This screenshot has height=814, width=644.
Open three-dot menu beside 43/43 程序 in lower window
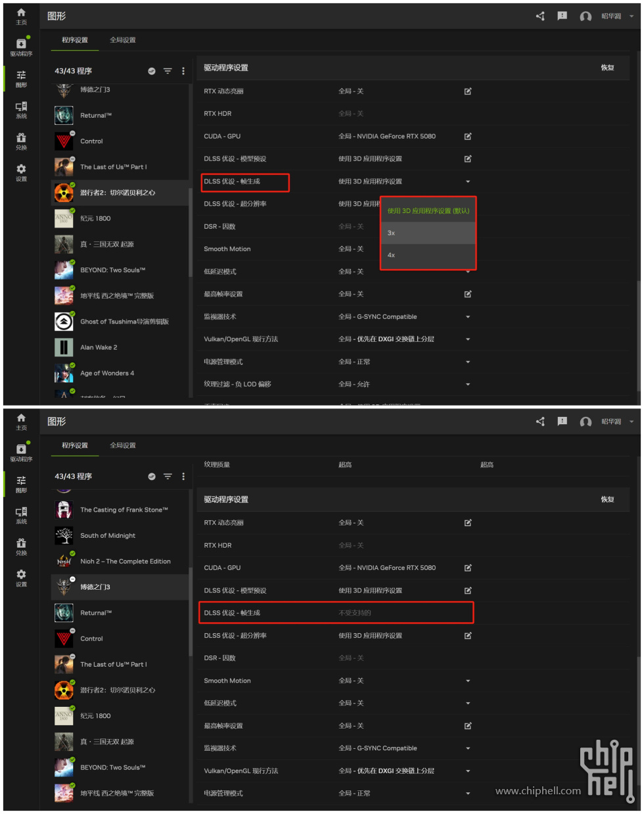pos(183,477)
